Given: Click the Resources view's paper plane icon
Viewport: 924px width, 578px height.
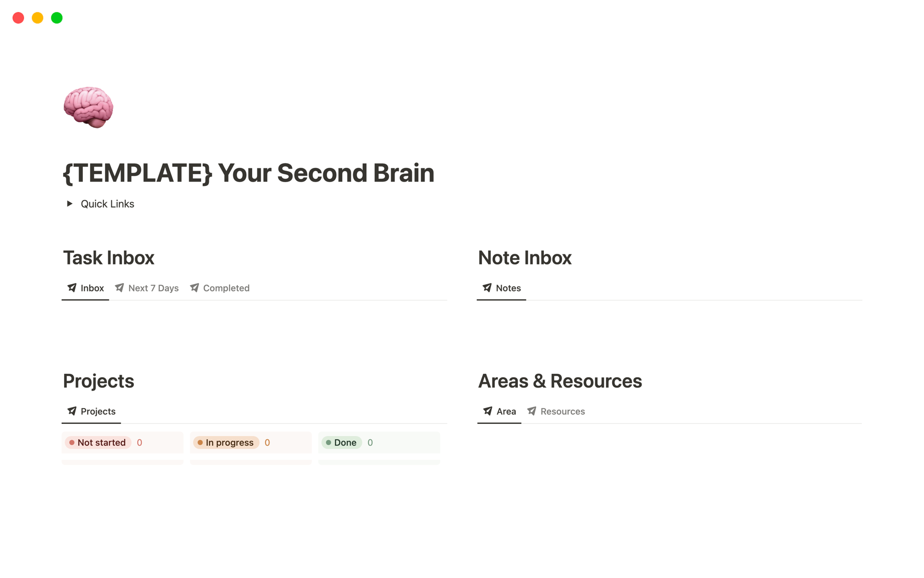Looking at the screenshot, I should 531,411.
